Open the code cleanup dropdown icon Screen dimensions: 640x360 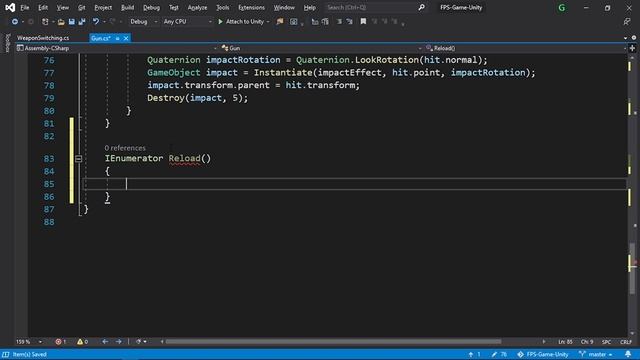[141, 342]
